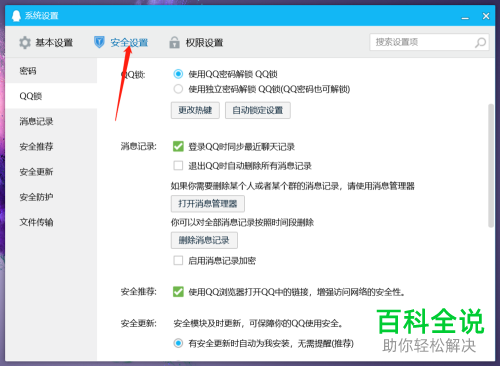Choose 使用QQ密码解锁 QQ锁 radio option
The height and width of the screenshot is (366, 500).
[x=178, y=74]
